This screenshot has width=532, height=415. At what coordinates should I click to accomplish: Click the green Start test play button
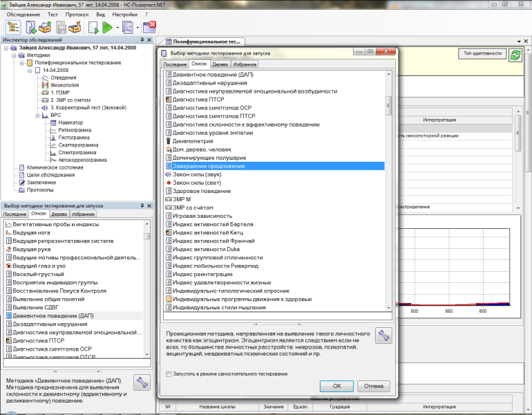click(x=107, y=28)
